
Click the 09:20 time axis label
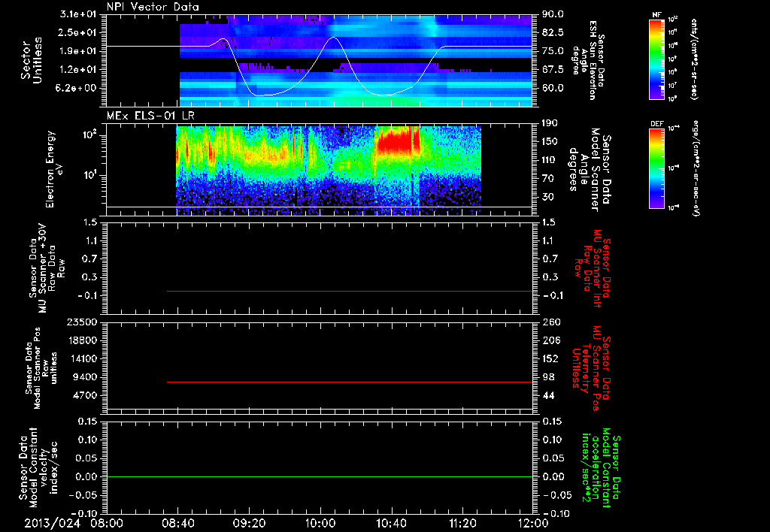click(x=248, y=523)
